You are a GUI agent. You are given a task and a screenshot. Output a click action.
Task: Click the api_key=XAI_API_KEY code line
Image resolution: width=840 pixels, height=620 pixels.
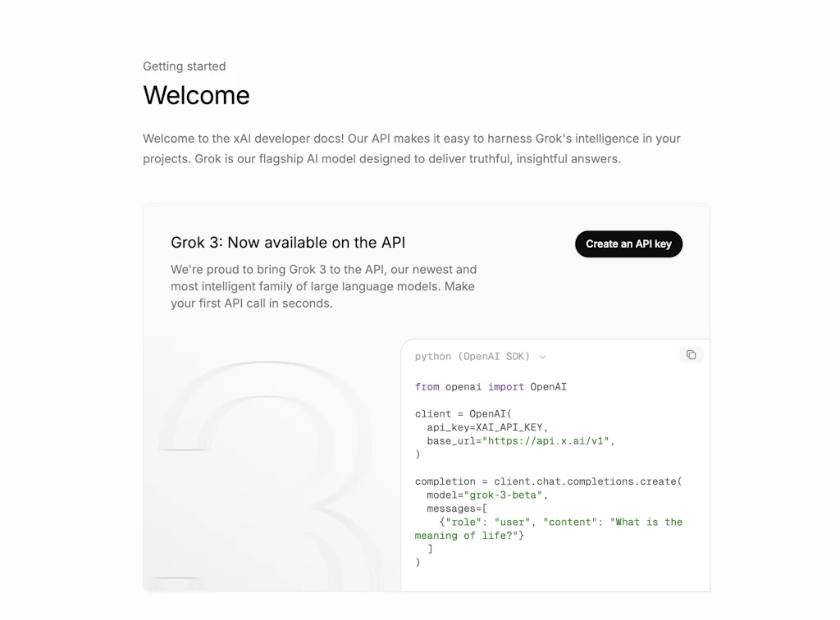pos(487,427)
